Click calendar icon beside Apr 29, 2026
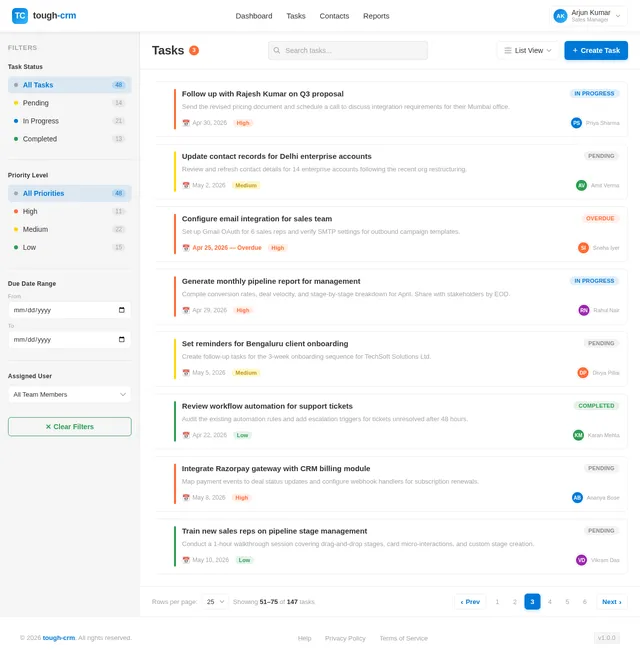 coord(186,310)
